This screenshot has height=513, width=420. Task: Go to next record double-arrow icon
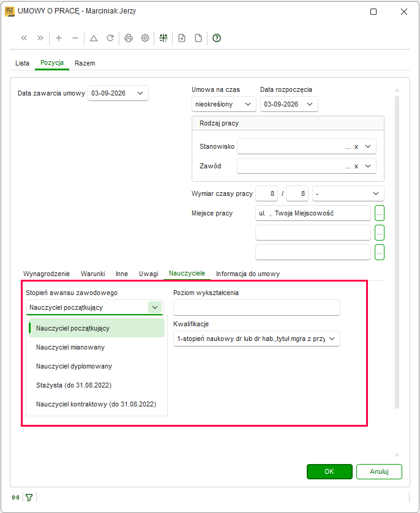pos(40,38)
